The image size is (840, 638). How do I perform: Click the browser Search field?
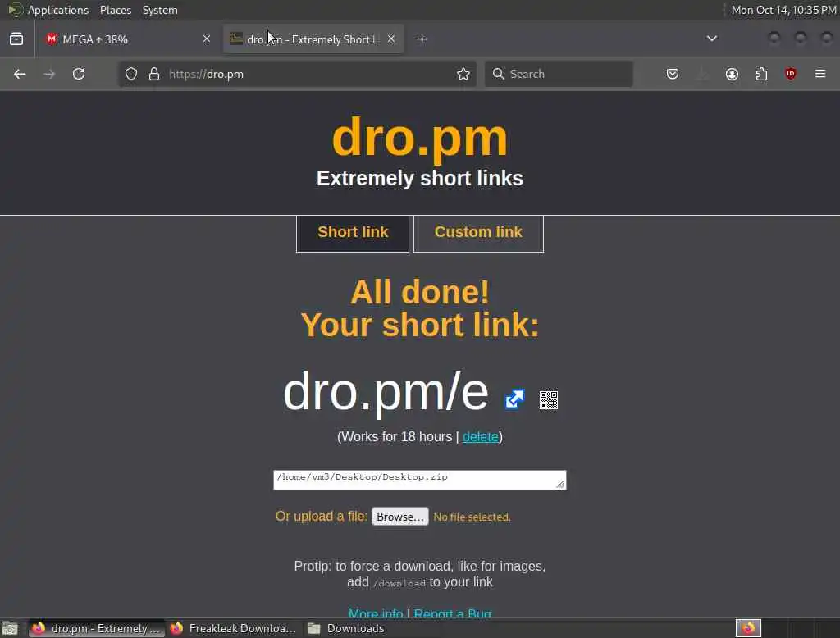tap(559, 74)
